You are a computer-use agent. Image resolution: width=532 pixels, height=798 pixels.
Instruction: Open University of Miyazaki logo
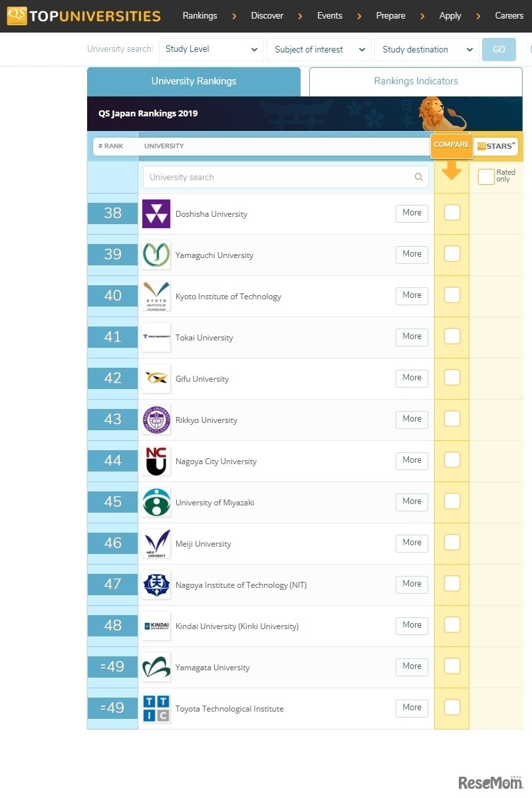pyautogui.click(x=156, y=502)
